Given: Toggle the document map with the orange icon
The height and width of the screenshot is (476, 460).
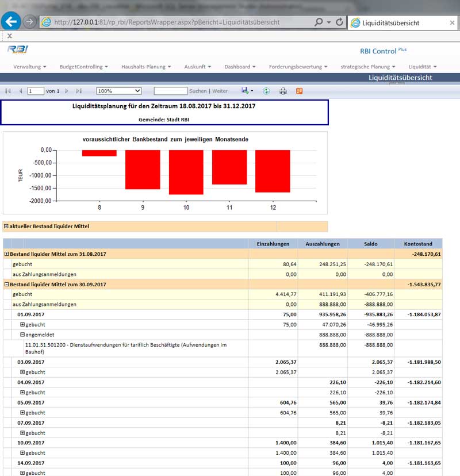Looking at the screenshot, I should [x=298, y=91].
